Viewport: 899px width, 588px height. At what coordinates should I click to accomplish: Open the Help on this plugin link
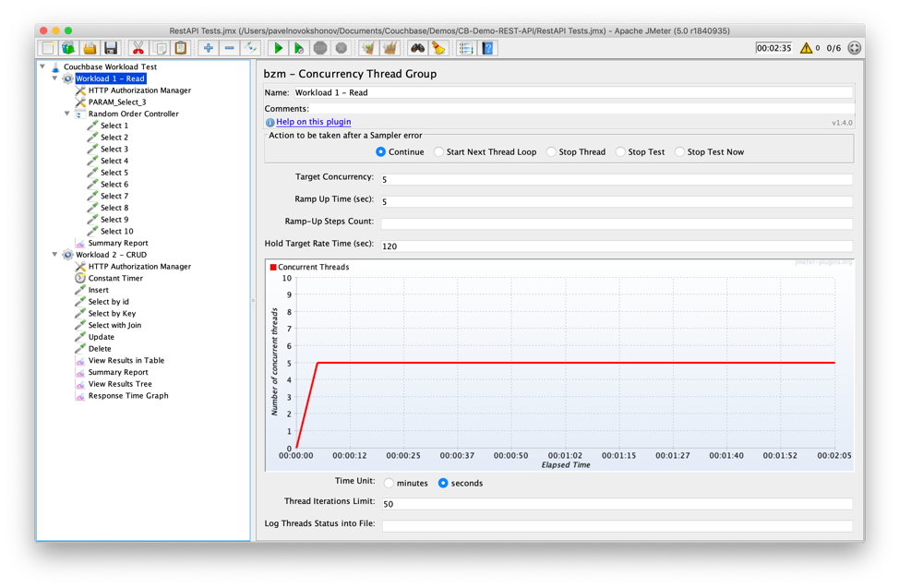(314, 122)
